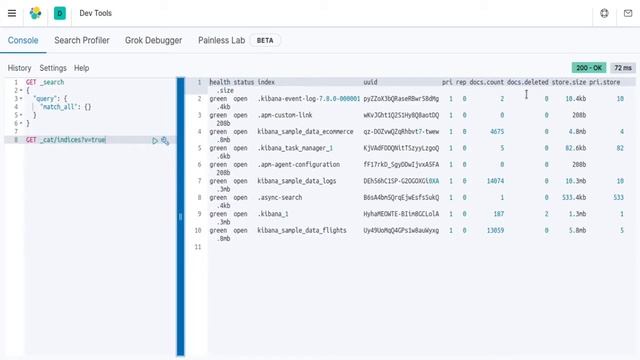Click the .kibana_task_manager_1 index name

[295, 148]
